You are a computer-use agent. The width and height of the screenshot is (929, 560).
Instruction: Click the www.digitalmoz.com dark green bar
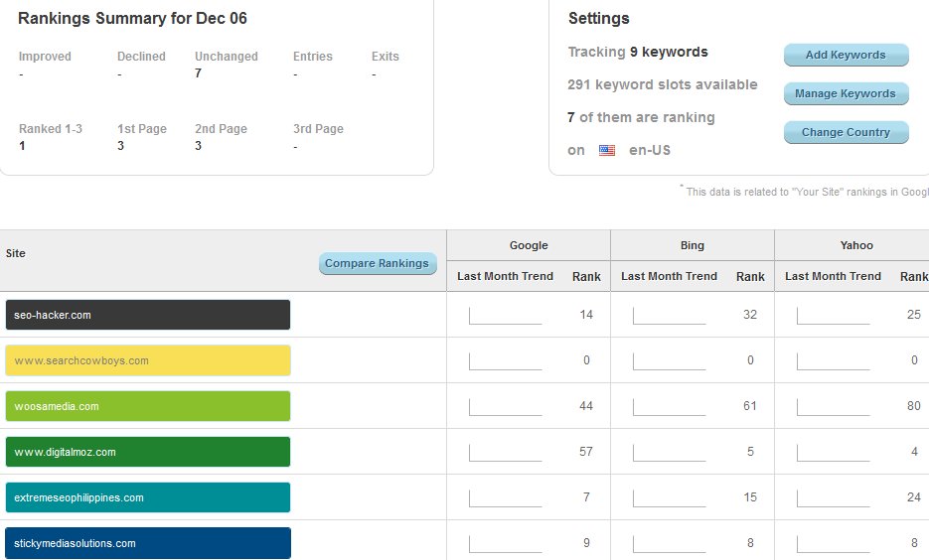coord(148,452)
